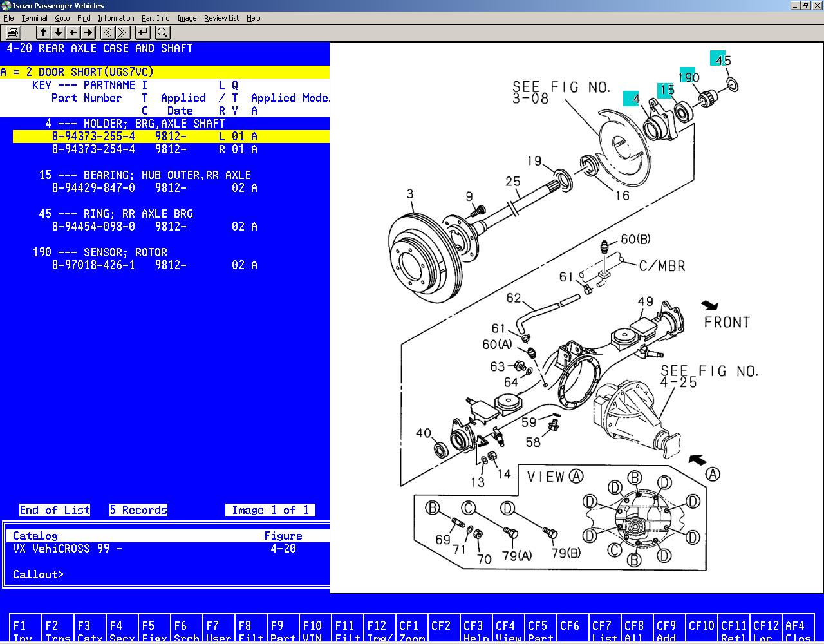This screenshot has width=824, height=644.
Task: Open the Review List menu
Action: click(221, 18)
